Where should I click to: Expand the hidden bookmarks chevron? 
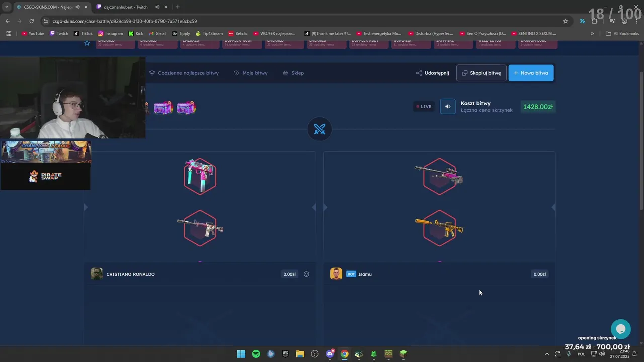click(x=592, y=33)
